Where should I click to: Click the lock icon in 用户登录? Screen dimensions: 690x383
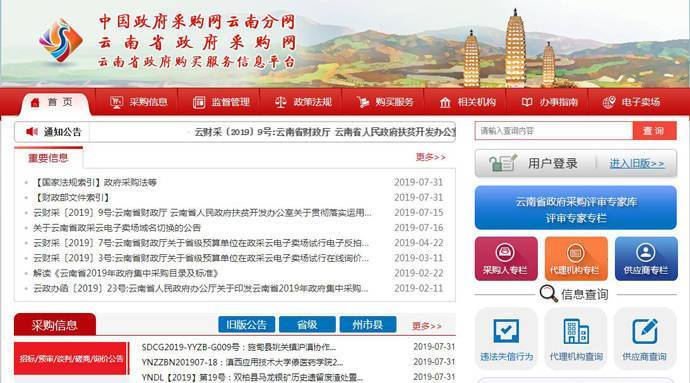[x=503, y=163]
